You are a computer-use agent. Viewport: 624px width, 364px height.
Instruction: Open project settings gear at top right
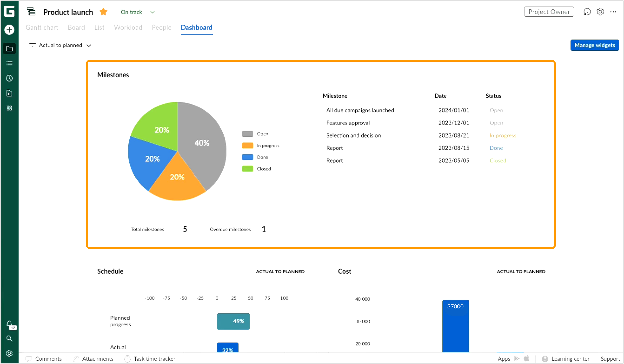coord(600,12)
